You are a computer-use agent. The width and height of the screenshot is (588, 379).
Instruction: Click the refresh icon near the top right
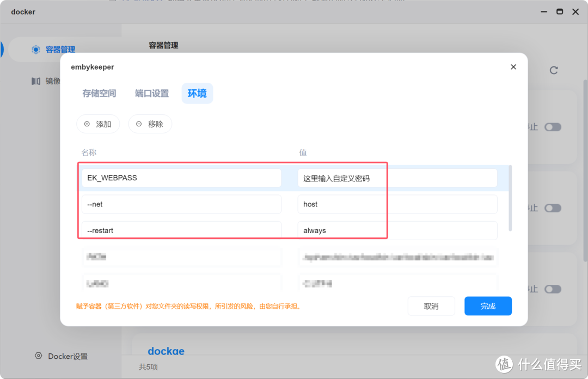[x=554, y=70]
